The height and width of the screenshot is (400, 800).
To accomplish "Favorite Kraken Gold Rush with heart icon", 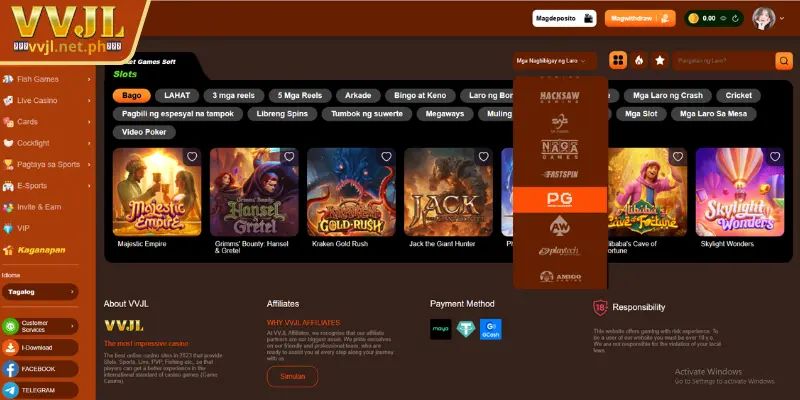I will (x=386, y=157).
